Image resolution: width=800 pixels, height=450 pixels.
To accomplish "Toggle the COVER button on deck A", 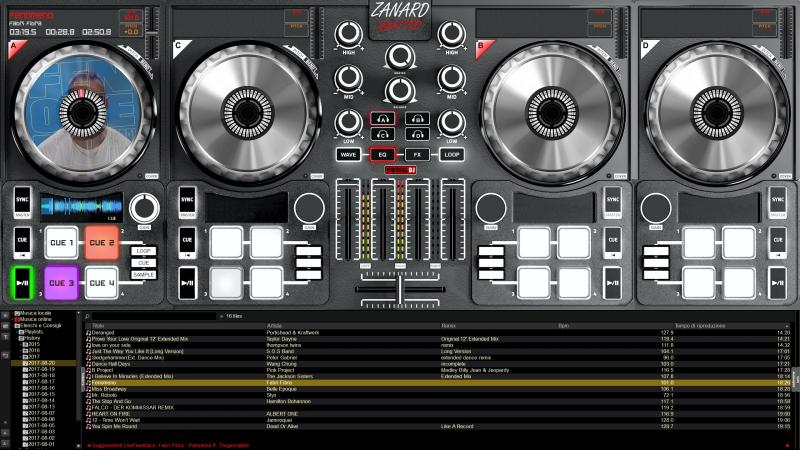I will [x=152, y=176].
